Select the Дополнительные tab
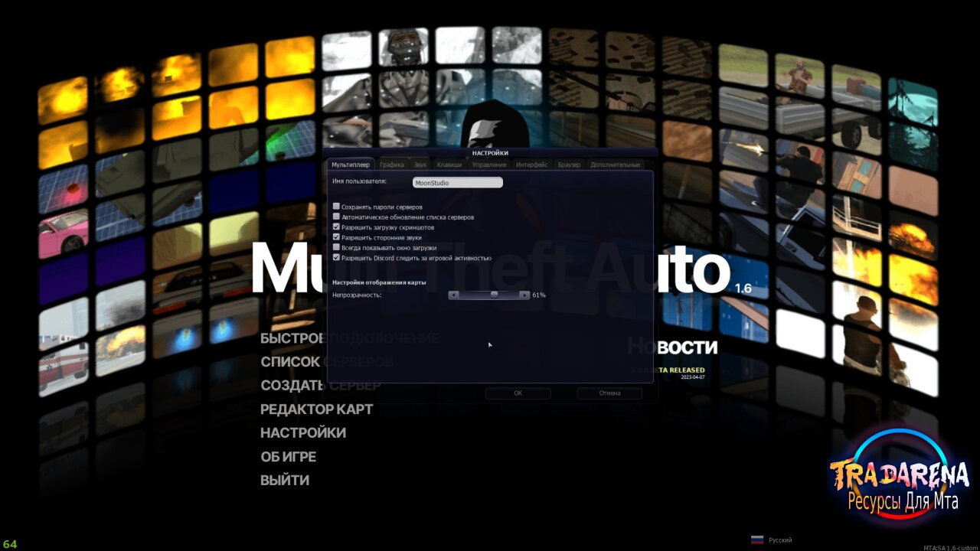Screen dimensions: 980x551 (615, 165)
